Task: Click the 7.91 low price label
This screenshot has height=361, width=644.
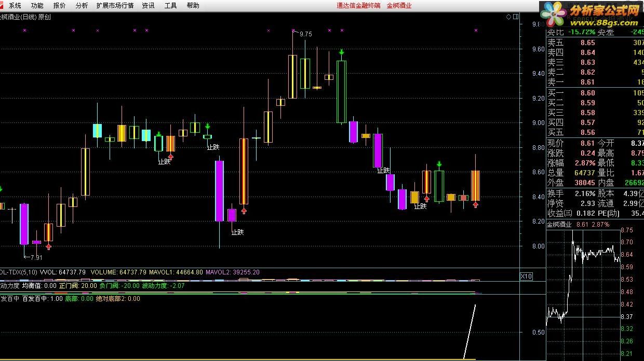Action: click(36, 257)
